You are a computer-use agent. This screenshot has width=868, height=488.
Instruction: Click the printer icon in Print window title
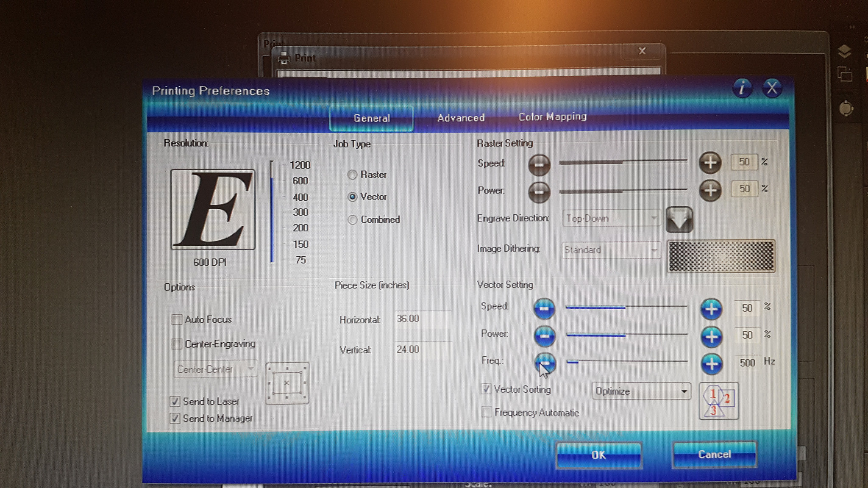point(284,58)
